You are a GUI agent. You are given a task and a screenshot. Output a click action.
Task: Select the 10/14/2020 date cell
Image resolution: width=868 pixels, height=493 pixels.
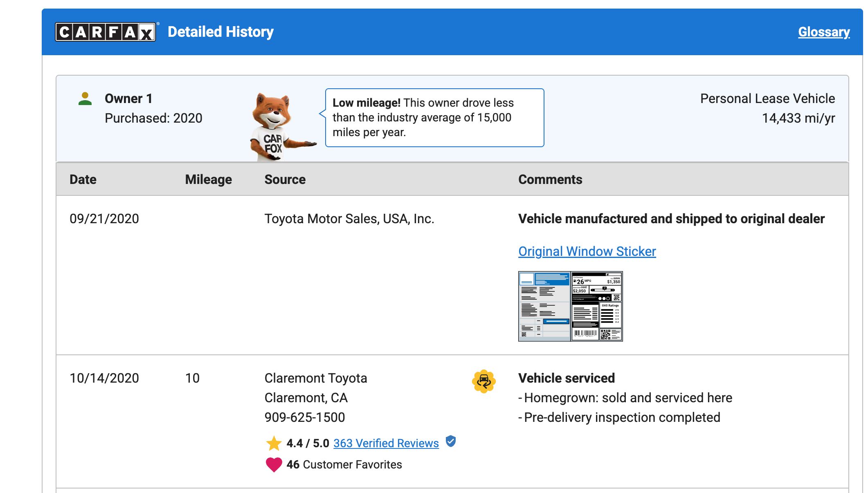104,378
